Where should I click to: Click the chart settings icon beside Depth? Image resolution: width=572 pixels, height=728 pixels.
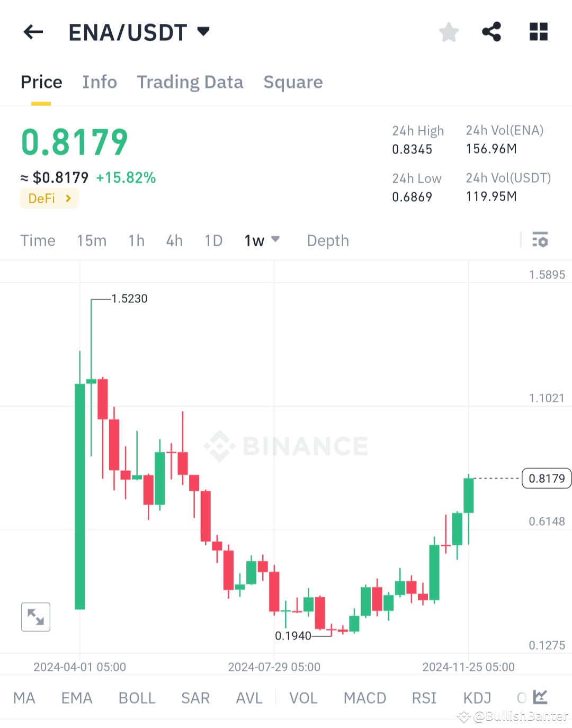click(540, 240)
